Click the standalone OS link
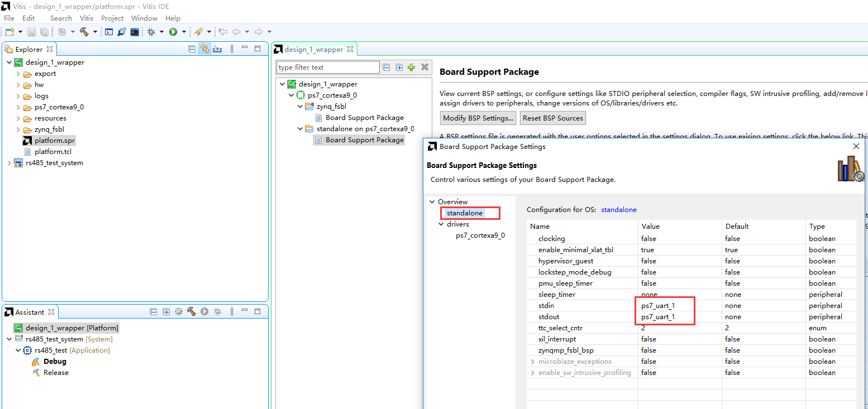 click(619, 210)
